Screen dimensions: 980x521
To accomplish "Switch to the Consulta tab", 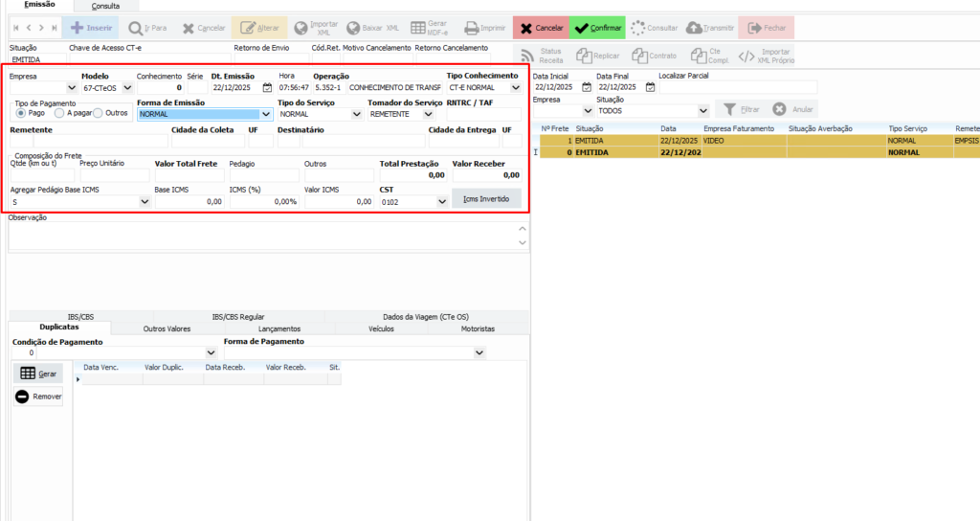I will pos(105,6).
